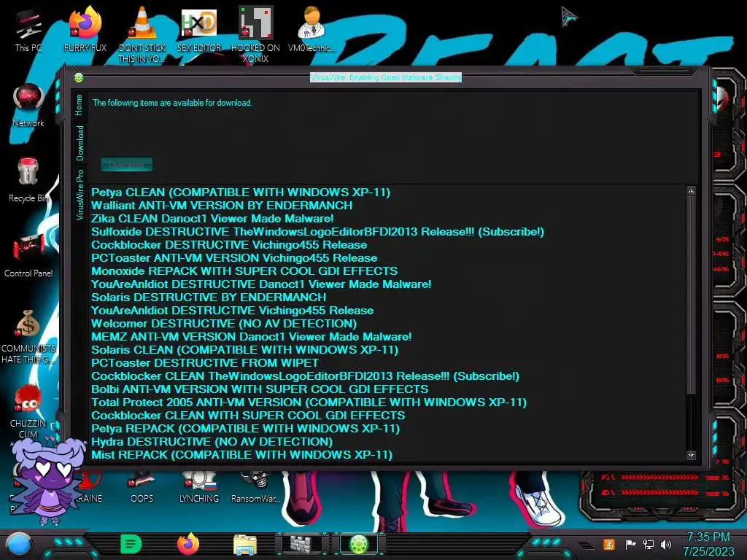This screenshot has height=560, width=747.
Task: Open File Explorer from the taskbar
Action: click(245, 545)
